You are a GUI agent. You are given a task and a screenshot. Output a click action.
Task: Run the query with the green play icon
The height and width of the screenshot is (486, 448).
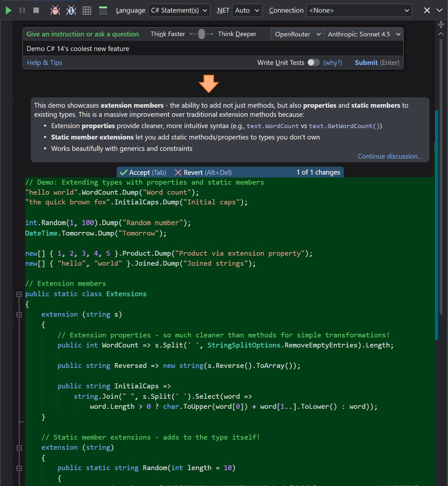tap(8, 10)
